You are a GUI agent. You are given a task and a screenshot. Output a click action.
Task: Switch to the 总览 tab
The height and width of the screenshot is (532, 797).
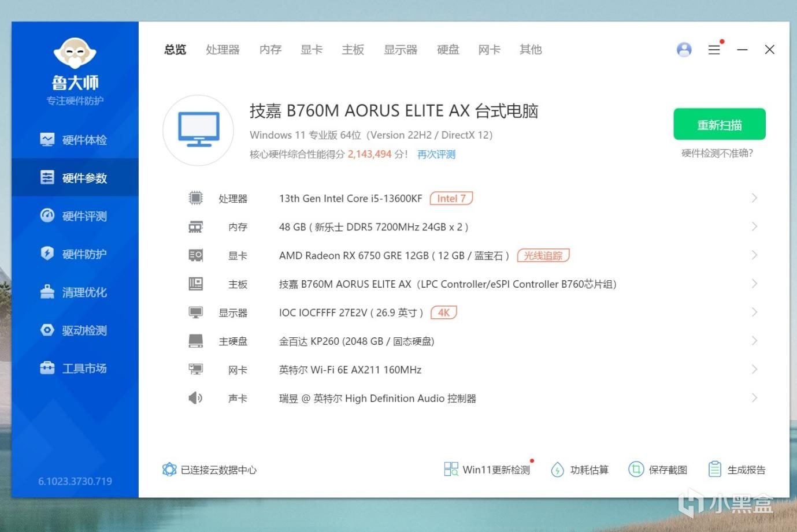(175, 50)
